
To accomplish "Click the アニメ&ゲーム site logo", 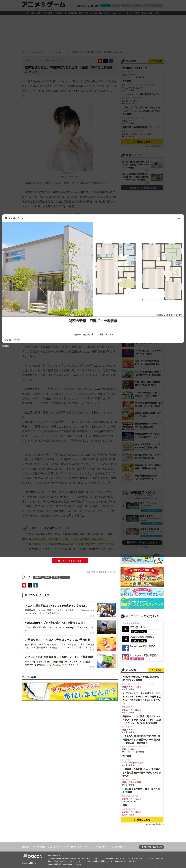I will (44, 5).
